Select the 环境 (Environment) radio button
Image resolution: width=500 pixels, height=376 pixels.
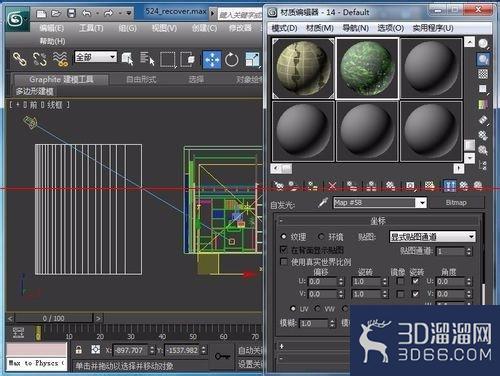tap(322, 236)
